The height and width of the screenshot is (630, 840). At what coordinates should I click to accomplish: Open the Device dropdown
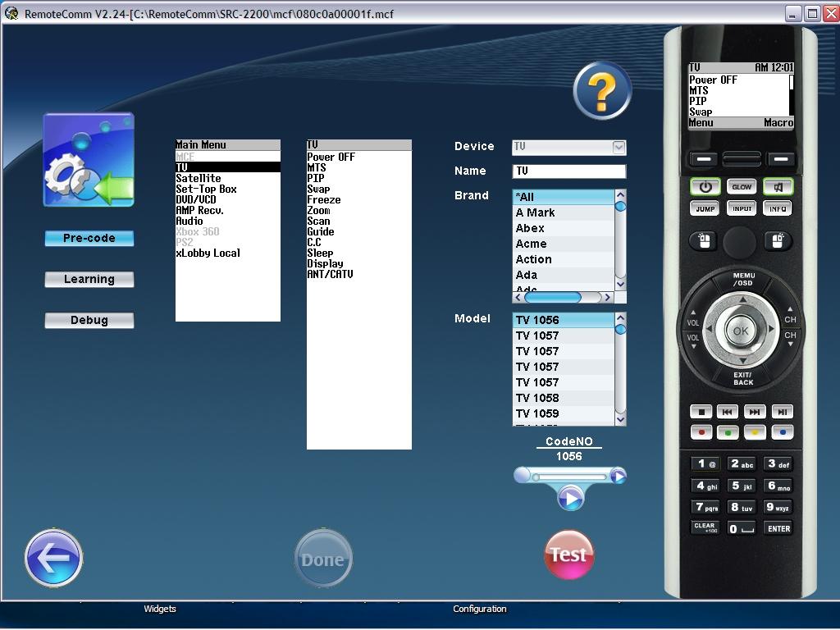tap(619, 148)
